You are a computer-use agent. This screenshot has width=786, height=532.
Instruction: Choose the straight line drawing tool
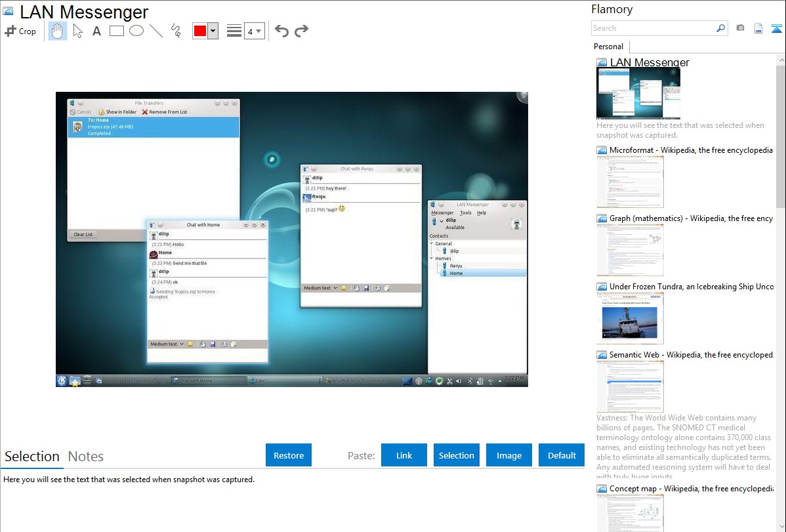click(156, 31)
